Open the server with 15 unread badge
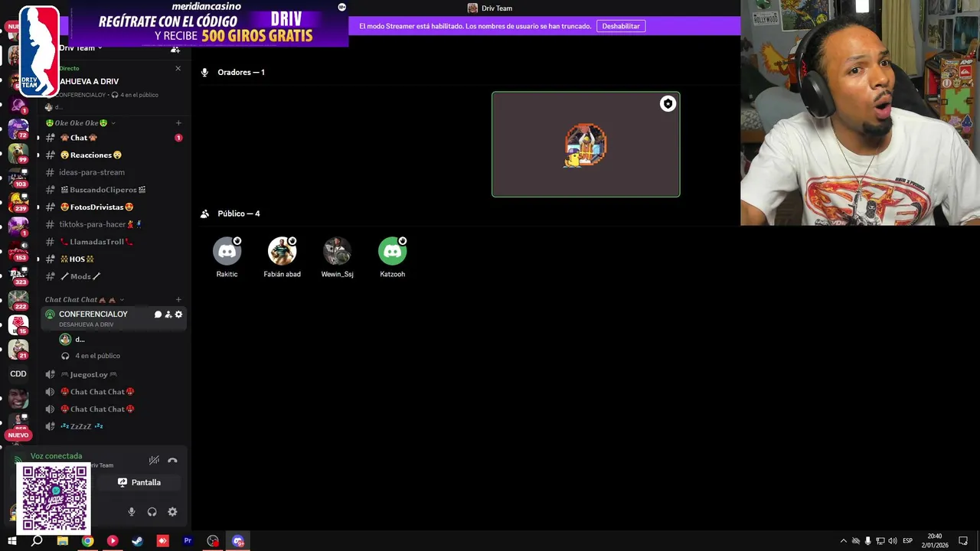The image size is (980, 551). 18,324
